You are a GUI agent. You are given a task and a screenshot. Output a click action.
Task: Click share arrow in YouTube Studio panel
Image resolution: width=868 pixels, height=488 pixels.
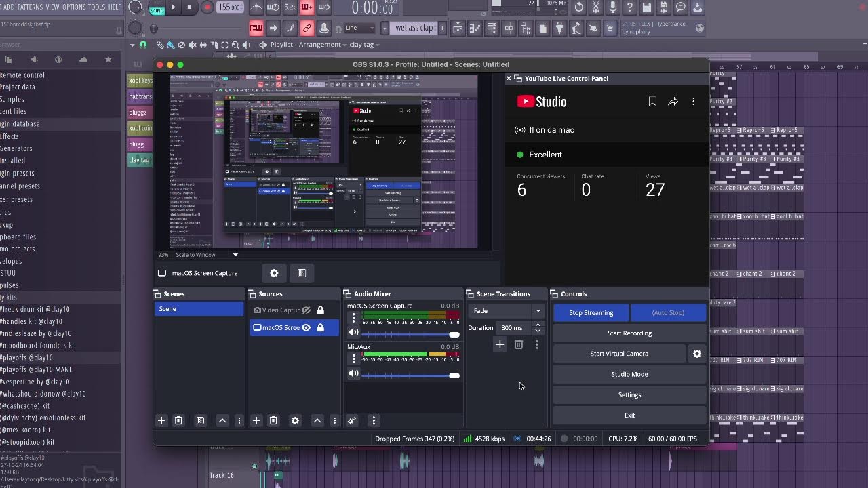(x=673, y=102)
